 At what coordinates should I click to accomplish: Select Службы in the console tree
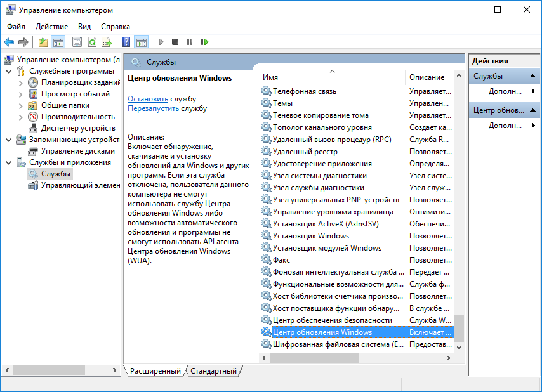pos(56,174)
